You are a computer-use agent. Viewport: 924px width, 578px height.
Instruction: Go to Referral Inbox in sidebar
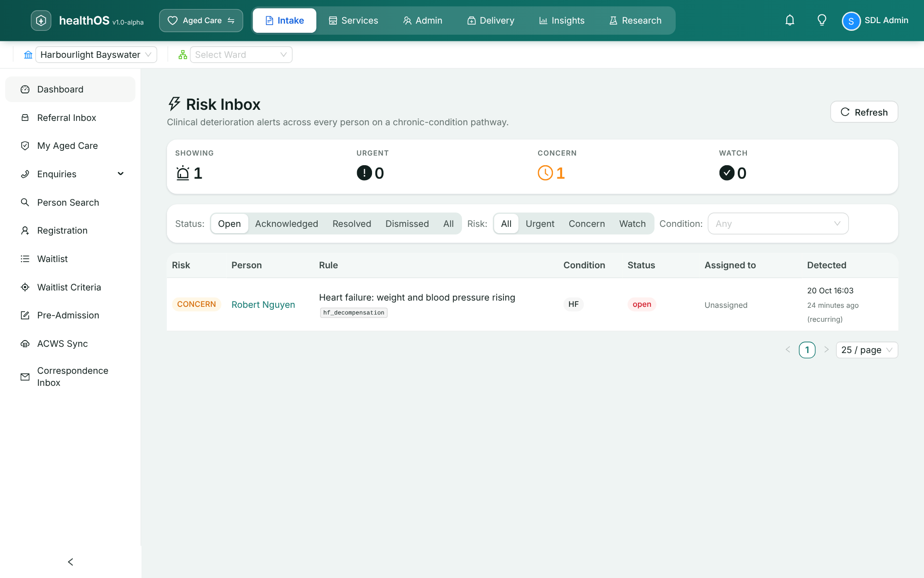coord(70,118)
